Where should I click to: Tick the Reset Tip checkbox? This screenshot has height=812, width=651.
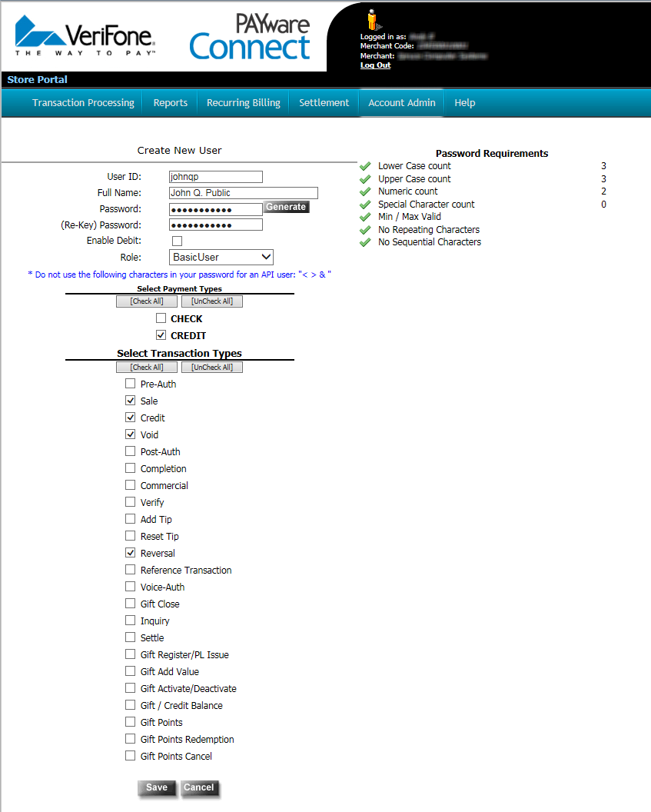click(131, 536)
